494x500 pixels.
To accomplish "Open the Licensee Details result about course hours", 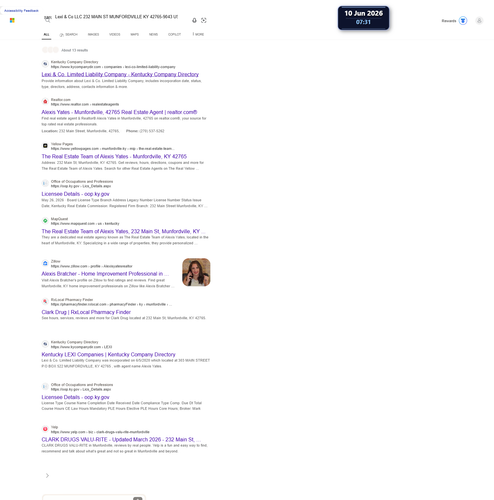I will click(x=75, y=397).
